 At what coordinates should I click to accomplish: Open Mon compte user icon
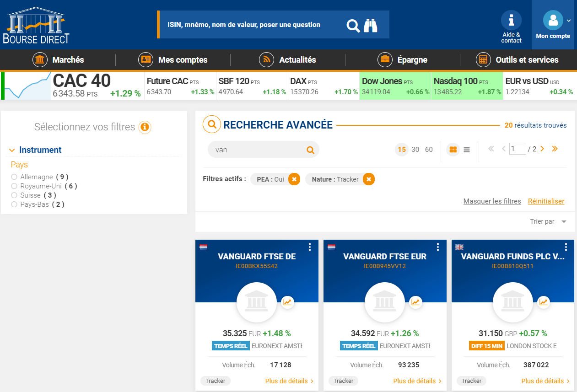coord(553,20)
